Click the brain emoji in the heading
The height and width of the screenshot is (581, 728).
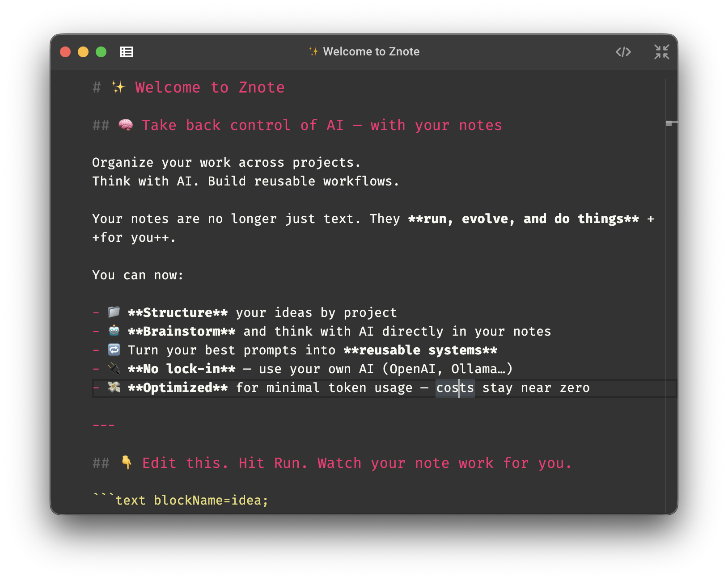(126, 125)
